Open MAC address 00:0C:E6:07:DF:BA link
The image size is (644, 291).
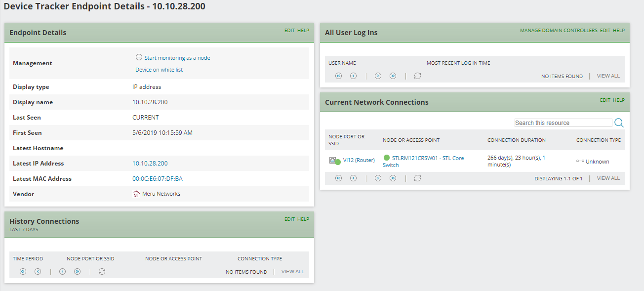click(158, 179)
